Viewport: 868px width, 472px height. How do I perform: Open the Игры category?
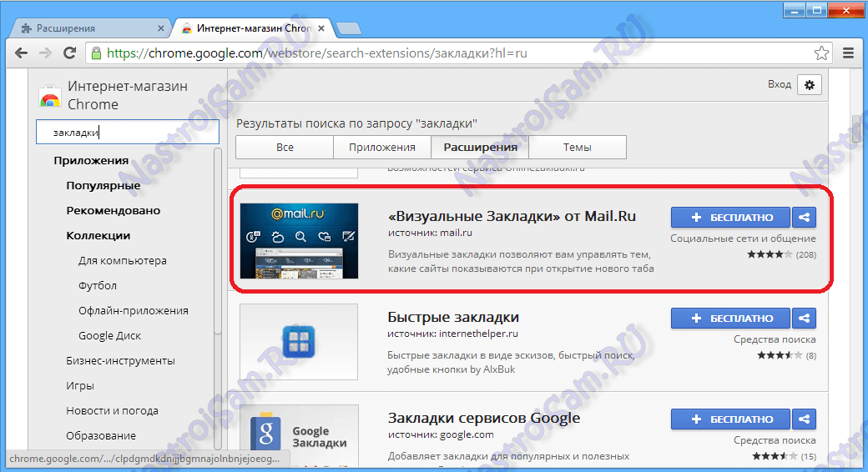80,385
